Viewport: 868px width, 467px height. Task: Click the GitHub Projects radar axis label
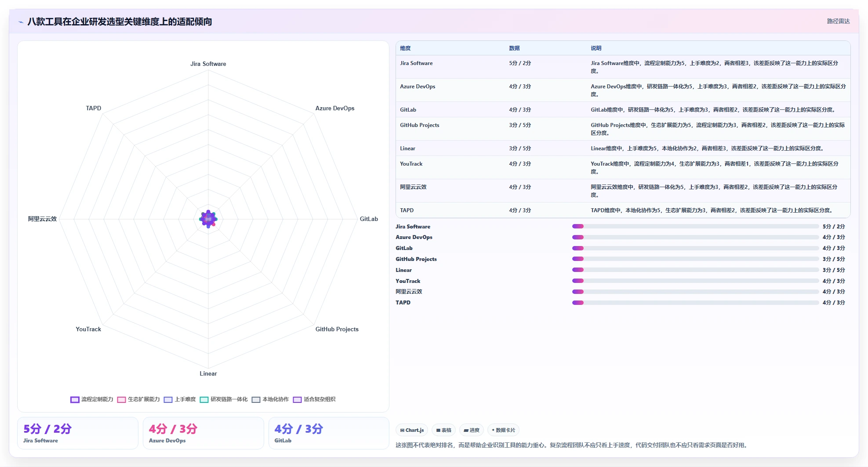pos(337,329)
